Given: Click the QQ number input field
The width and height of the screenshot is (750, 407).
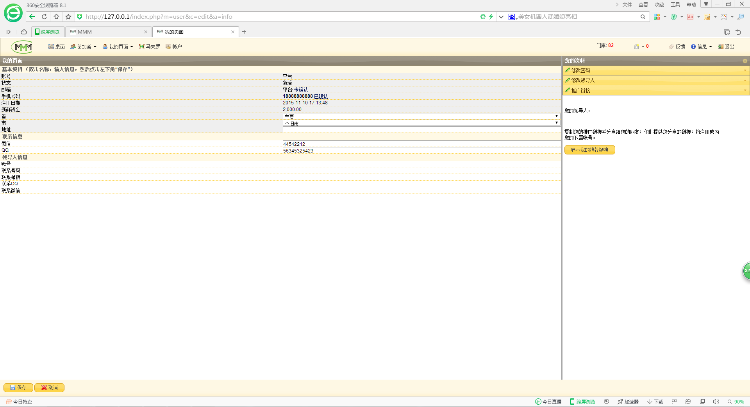Looking at the screenshot, I should (x=421, y=151).
